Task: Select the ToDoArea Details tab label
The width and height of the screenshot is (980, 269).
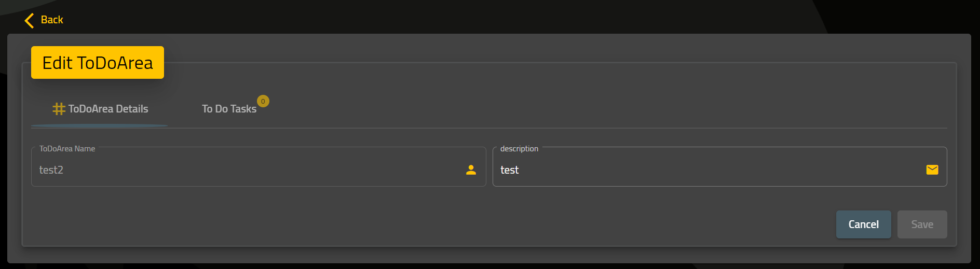Action: point(108,109)
